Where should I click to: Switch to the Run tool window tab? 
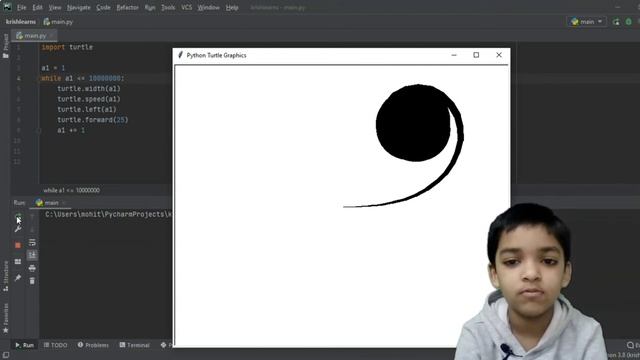[24, 345]
